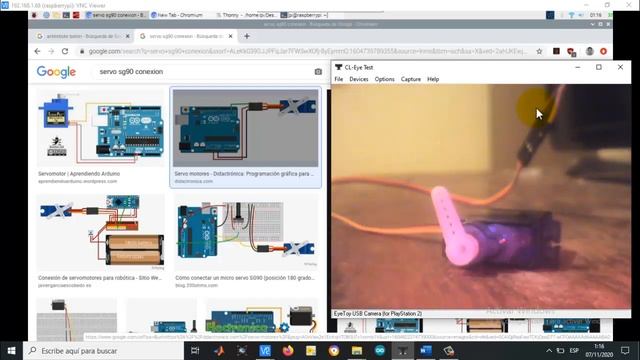Open VNC Viewer on the Windows taskbar

[x=265, y=351]
